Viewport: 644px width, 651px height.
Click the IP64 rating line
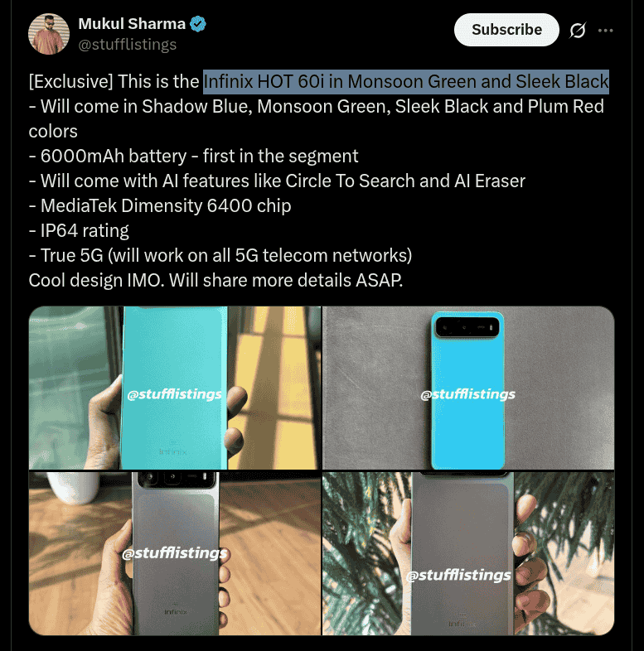point(79,231)
